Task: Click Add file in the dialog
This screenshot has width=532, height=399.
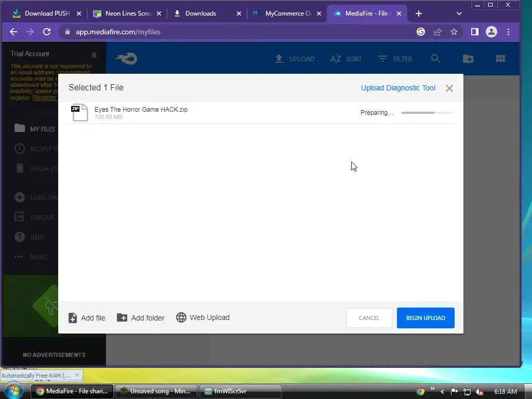Action: click(x=87, y=318)
